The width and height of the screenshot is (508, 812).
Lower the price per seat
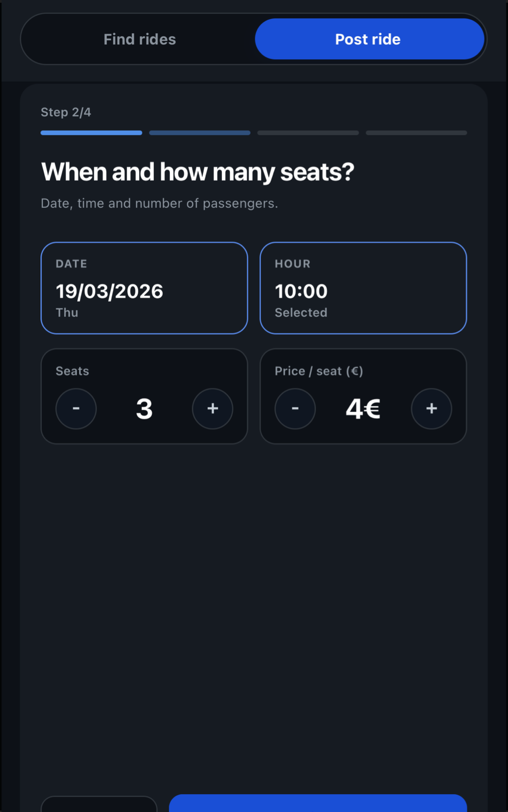click(x=295, y=408)
